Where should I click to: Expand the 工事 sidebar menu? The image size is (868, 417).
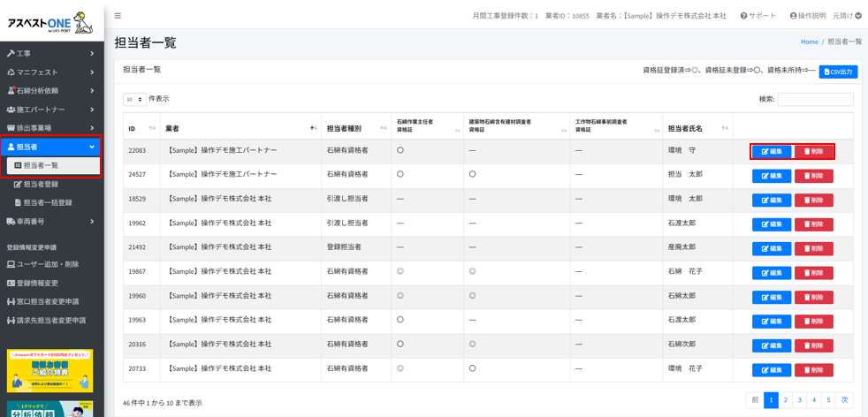tap(50, 54)
